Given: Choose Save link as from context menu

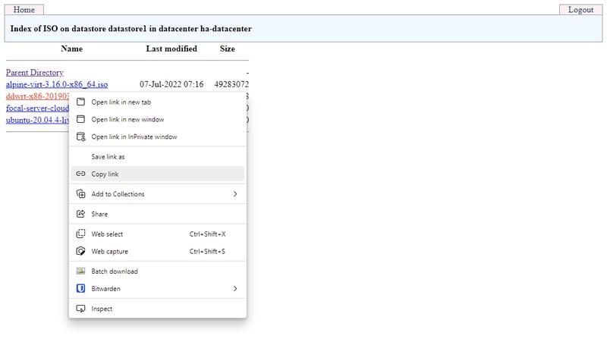Looking at the screenshot, I should coord(108,156).
